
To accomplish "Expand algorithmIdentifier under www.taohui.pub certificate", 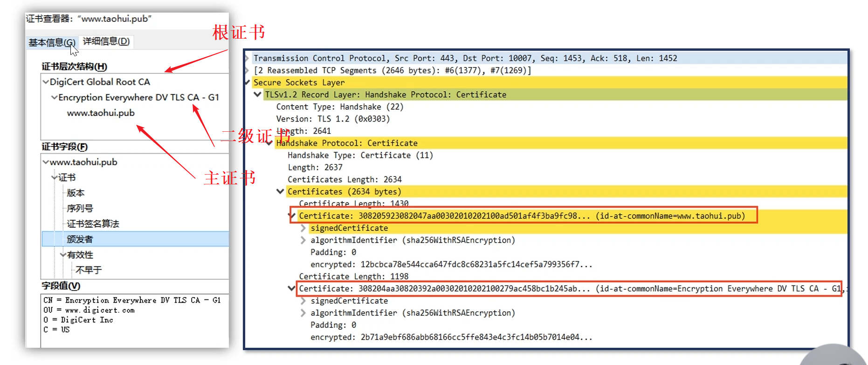I will (x=303, y=240).
